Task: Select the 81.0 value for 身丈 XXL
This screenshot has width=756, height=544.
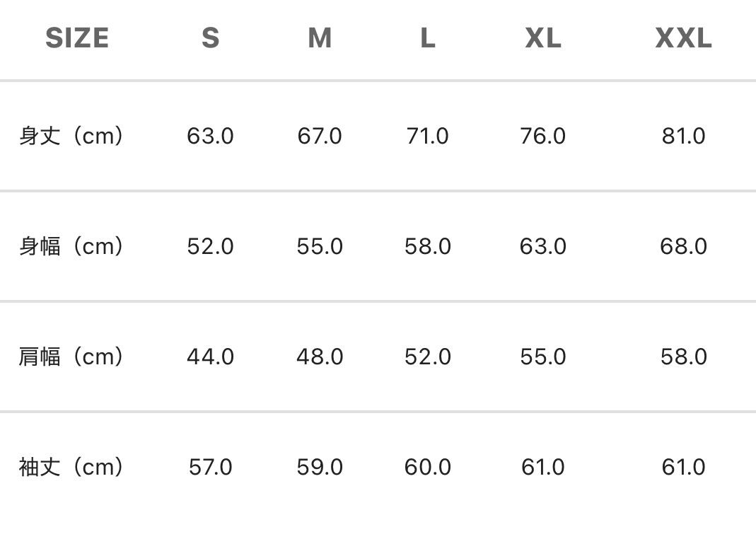Action: 683,136
